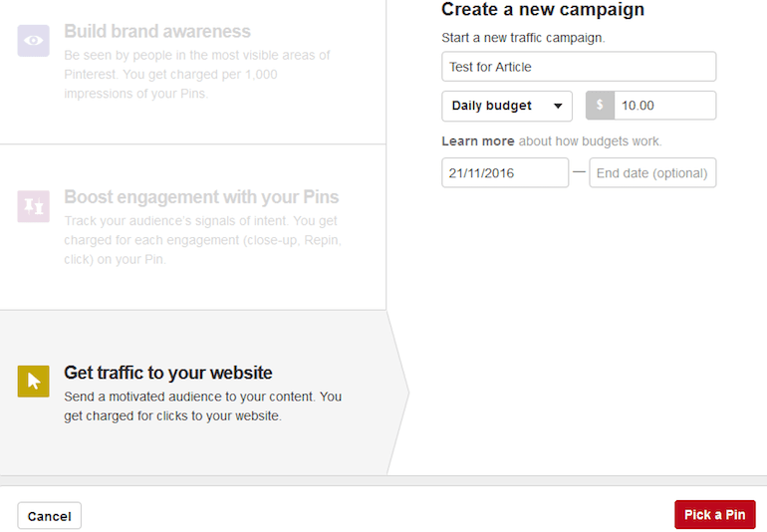Open the Learn more budgets link
The height and width of the screenshot is (532, 767).
pyautogui.click(x=478, y=141)
